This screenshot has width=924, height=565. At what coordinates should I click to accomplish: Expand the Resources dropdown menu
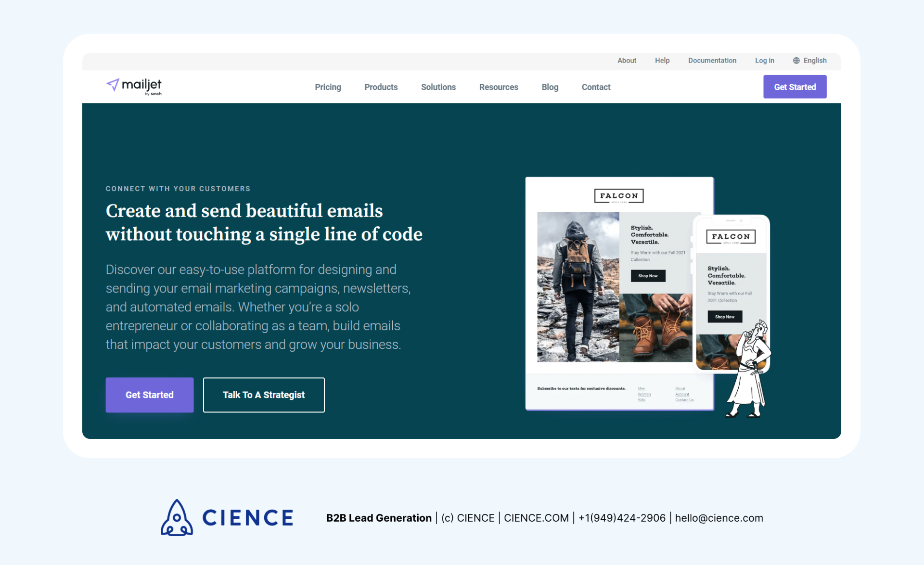(x=498, y=87)
